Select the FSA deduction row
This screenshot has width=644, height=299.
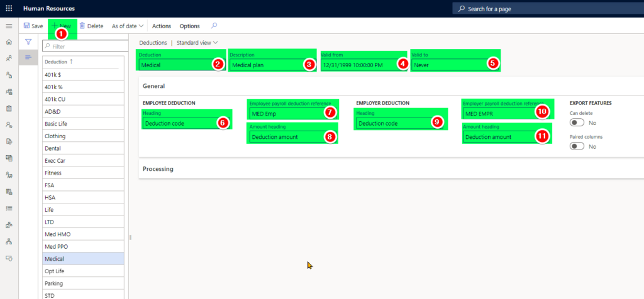click(x=84, y=185)
